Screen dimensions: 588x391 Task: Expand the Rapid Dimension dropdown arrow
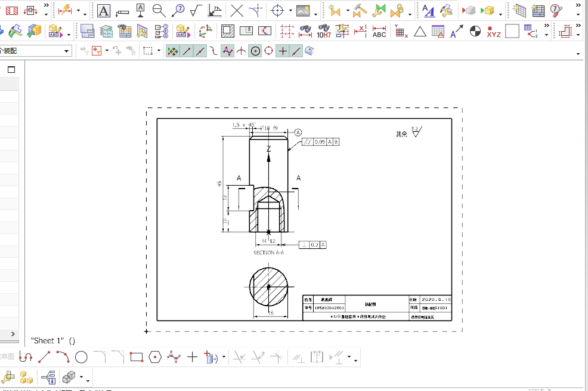pos(78,11)
